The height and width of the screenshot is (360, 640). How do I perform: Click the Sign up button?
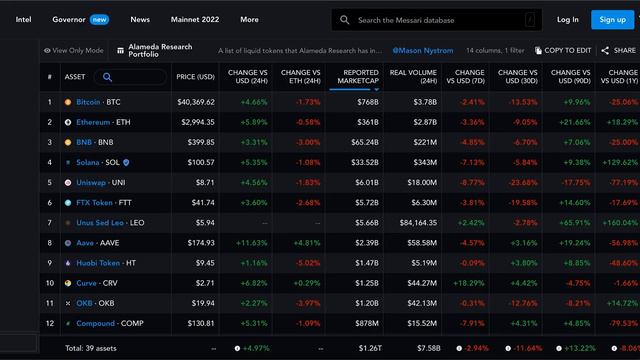click(612, 20)
